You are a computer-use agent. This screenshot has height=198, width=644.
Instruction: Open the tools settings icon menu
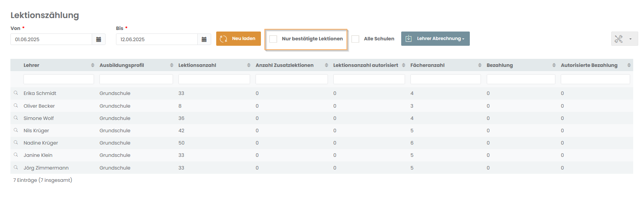pyautogui.click(x=624, y=39)
